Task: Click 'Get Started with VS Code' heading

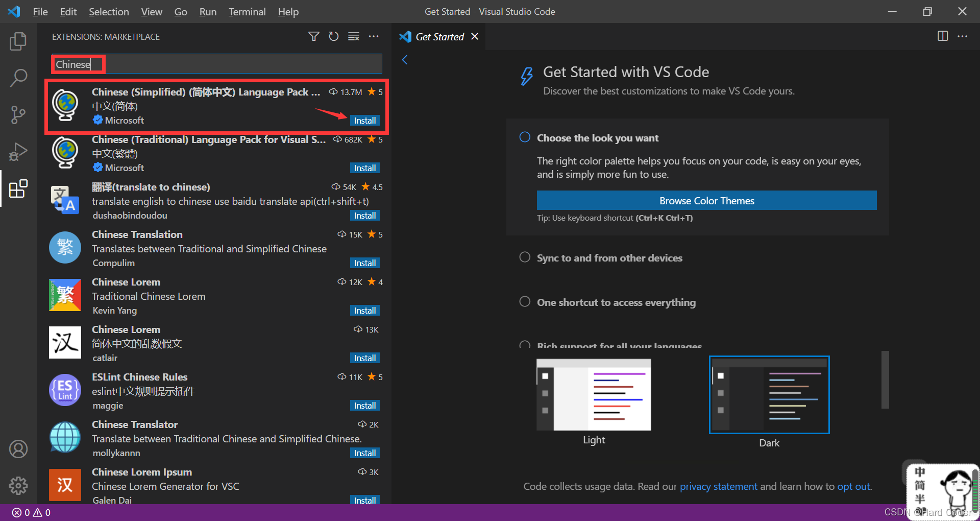Action: [x=626, y=72]
